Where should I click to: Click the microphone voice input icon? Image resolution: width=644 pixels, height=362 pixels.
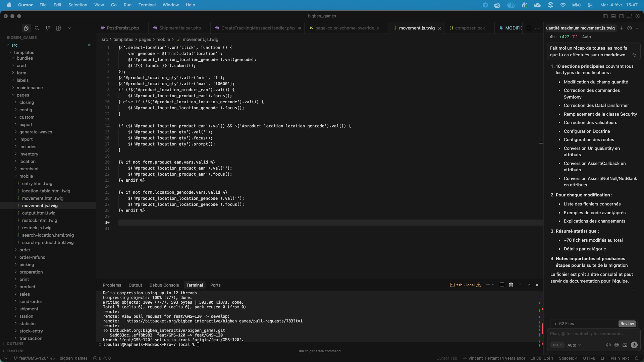tap(634, 345)
